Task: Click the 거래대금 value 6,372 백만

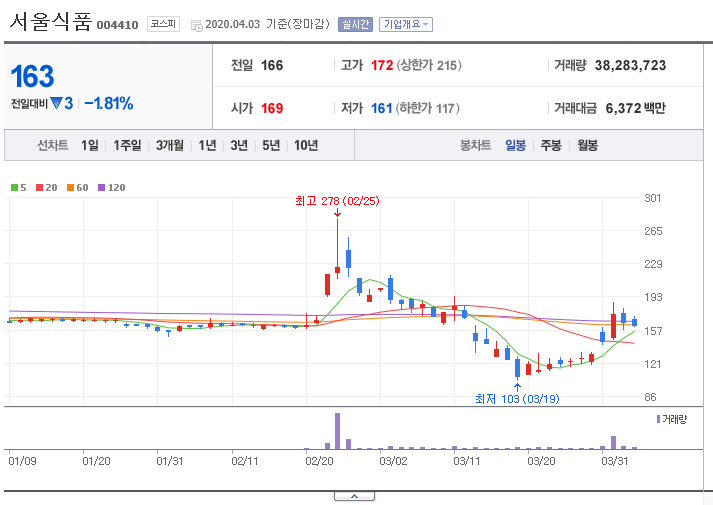Action: 635,108
